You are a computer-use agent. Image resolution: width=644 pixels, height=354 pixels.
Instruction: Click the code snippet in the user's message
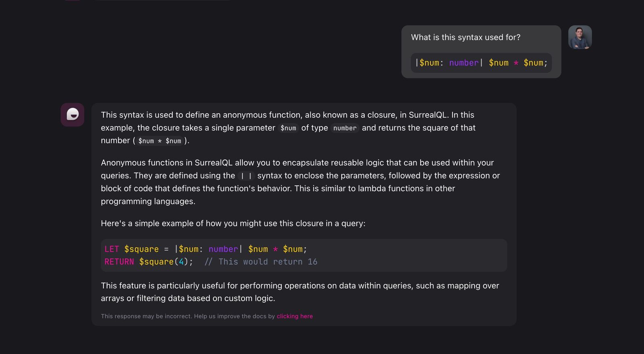[481, 63]
